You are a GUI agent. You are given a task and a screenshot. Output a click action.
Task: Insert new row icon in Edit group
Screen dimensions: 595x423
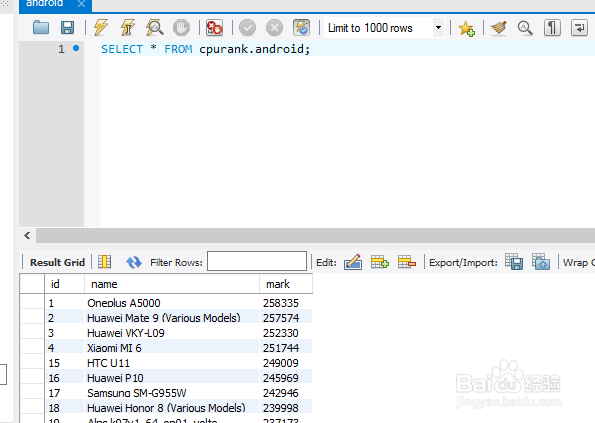pos(380,262)
